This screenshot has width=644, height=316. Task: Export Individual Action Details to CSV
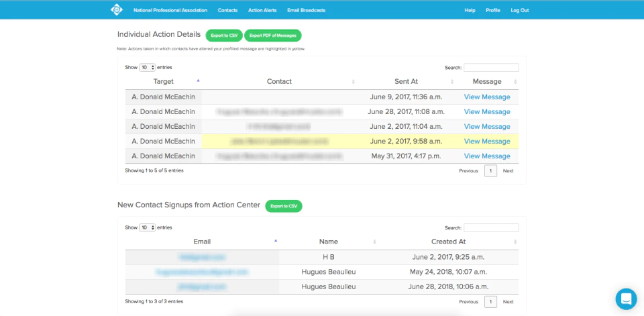224,36
